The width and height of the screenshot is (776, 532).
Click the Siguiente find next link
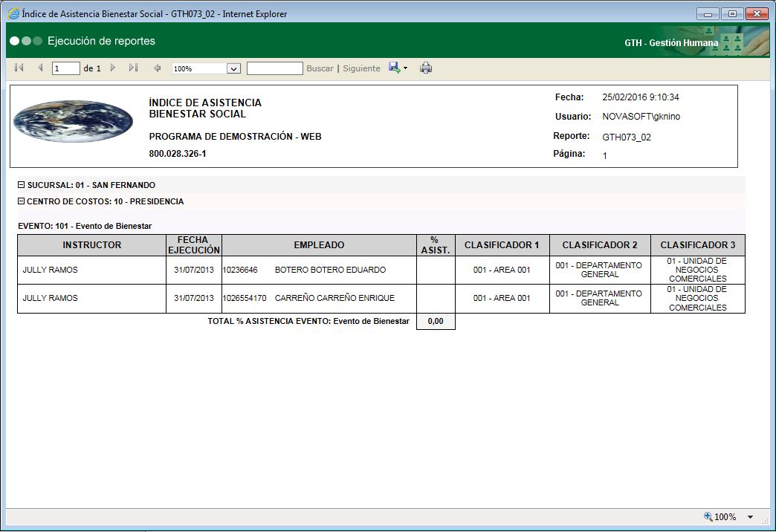(361, 68)
